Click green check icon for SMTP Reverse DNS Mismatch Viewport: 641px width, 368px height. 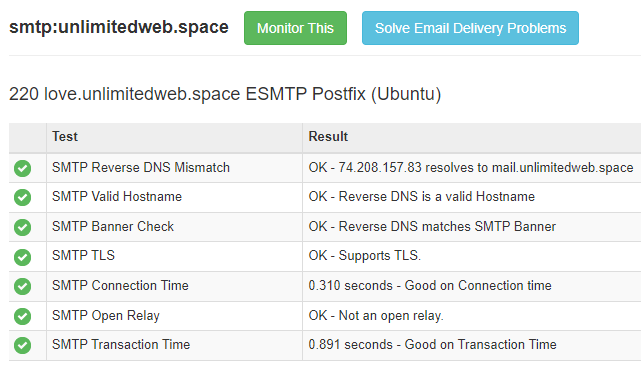(x=22, y=168)
